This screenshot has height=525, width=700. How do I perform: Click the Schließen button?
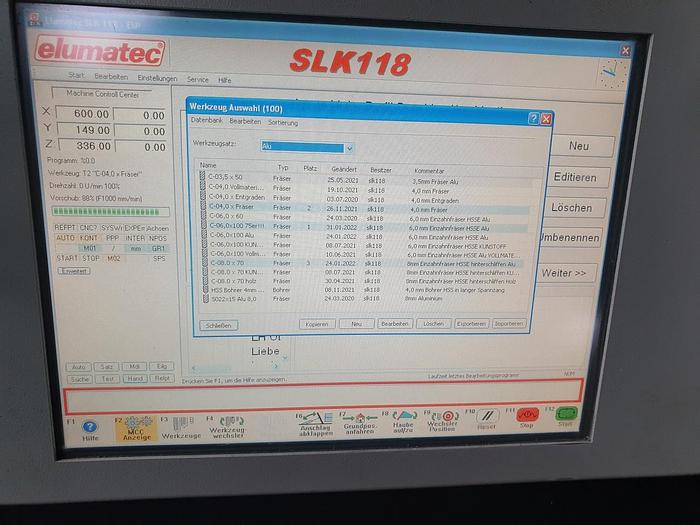click(x=219, y=325)
